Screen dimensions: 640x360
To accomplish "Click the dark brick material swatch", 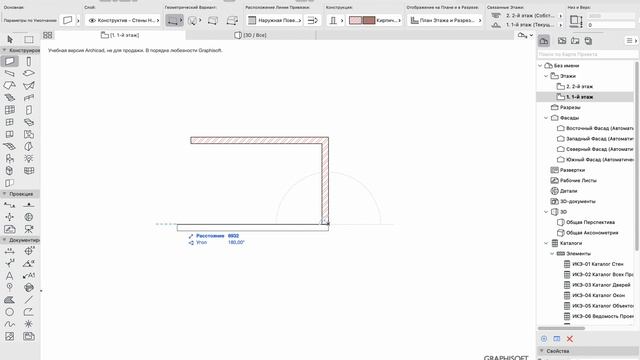I will 369,20.
